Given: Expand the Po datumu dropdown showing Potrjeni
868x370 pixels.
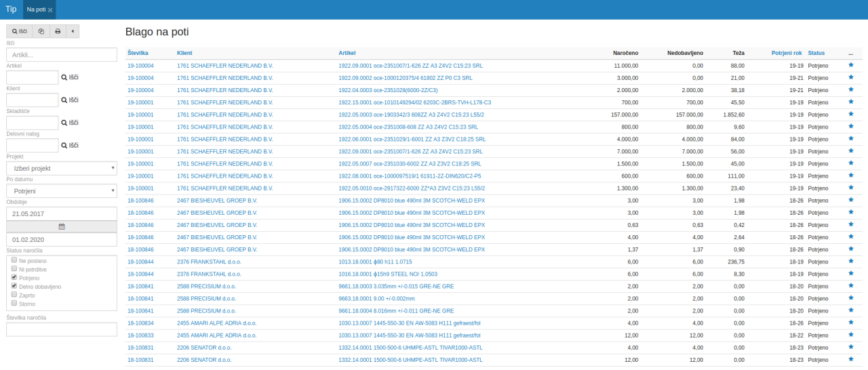Looking at the screenshot, I should click(x=62, y=191).
